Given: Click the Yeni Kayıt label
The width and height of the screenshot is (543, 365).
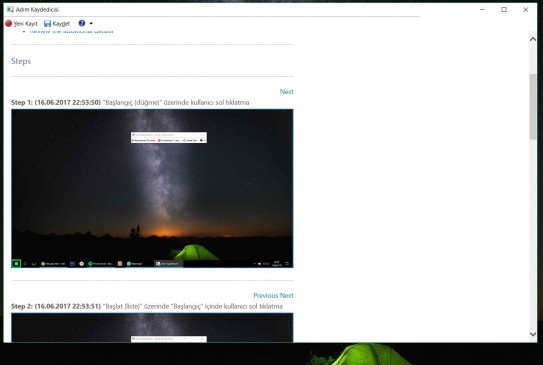Looking at the screenshot, I should coord(25,24).
